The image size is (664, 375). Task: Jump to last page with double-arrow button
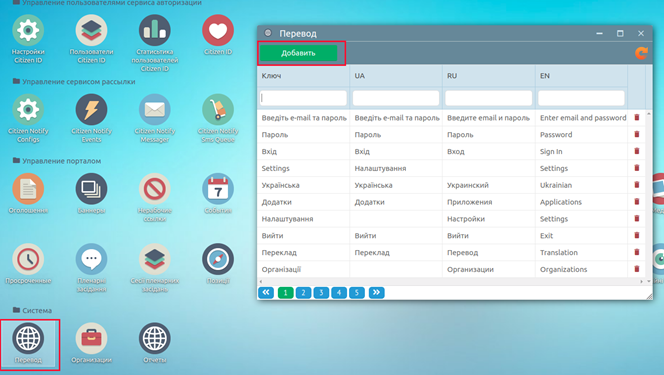(x=376, y=292)
